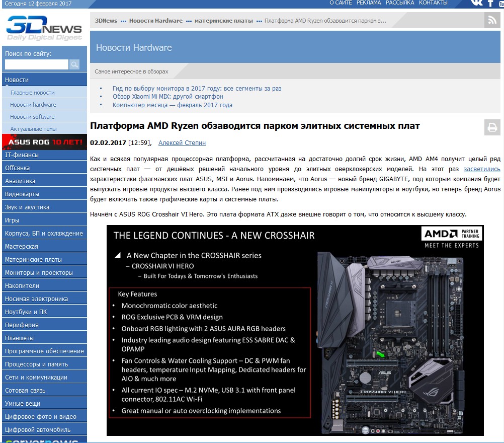Screen dimensions: 504x443
Task: Click author link Алексей Степин
Action: (182, 143)
